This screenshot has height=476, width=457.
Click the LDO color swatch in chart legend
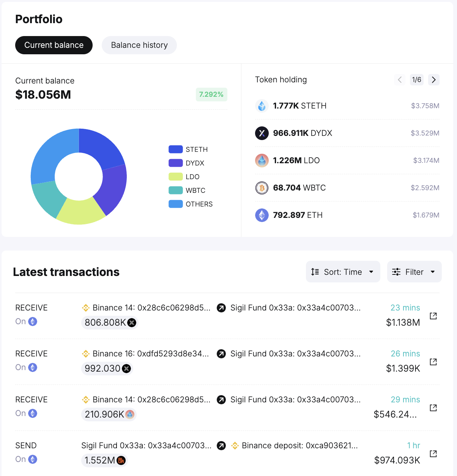175,177
